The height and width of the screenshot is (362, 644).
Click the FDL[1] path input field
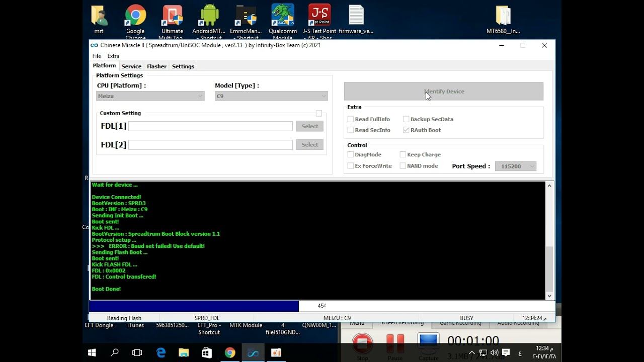(210, 126)
